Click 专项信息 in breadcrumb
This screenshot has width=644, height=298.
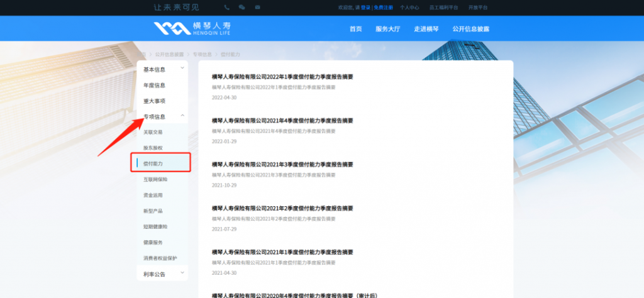pos(203,54)
